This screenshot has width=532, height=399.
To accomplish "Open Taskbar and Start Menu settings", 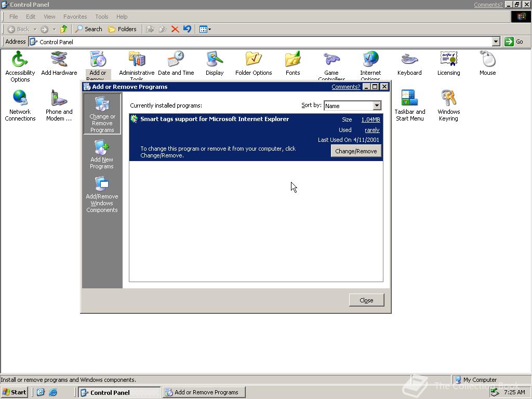I will 409,105.
